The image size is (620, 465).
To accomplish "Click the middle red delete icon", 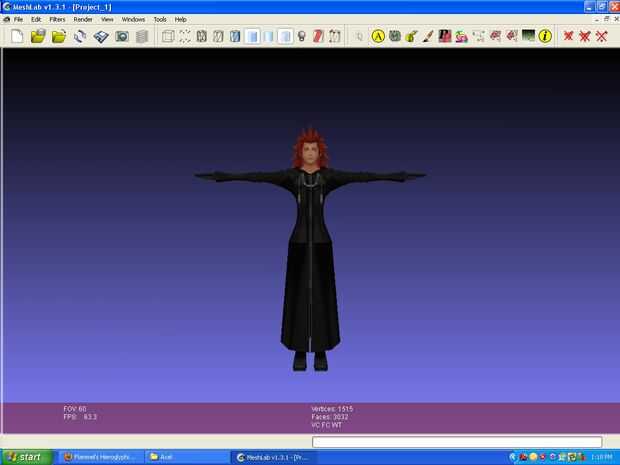I will [584, 36].
